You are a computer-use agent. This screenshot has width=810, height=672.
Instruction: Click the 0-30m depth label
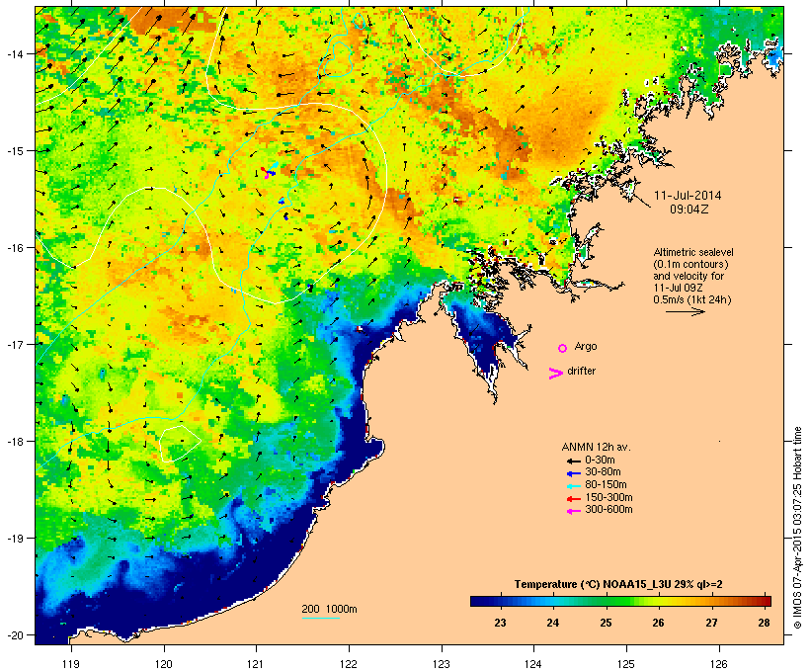coord(600,461)
